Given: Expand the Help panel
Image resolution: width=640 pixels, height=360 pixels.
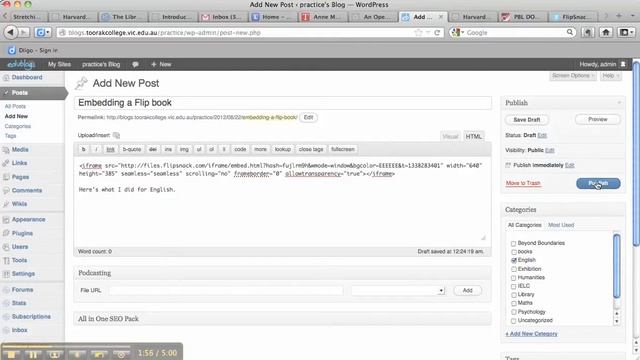Looking at the screenshot, I should tap(611, 76).
